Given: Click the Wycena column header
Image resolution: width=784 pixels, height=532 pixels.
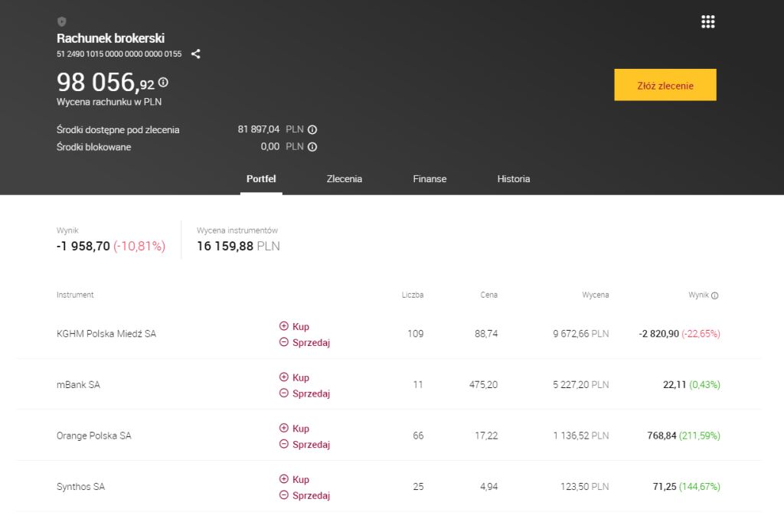Looking at the screenshot, I should coord(596,295).
